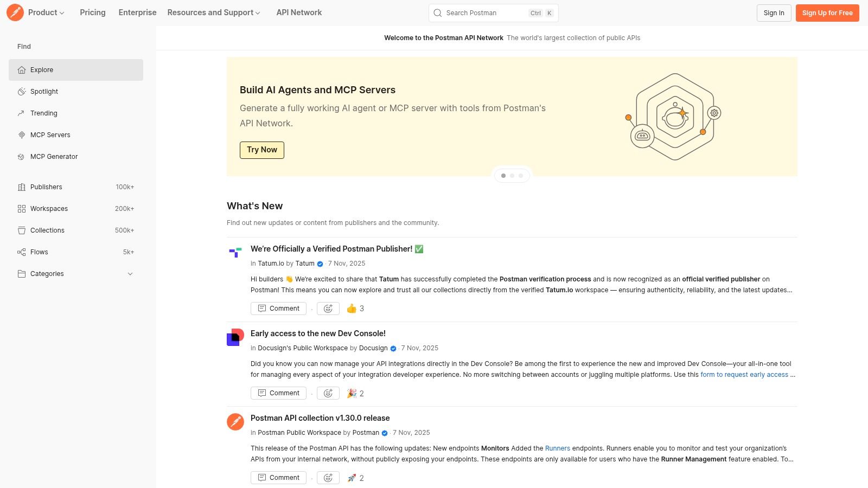Open the Product dropdown menu

tap(44, 12)
